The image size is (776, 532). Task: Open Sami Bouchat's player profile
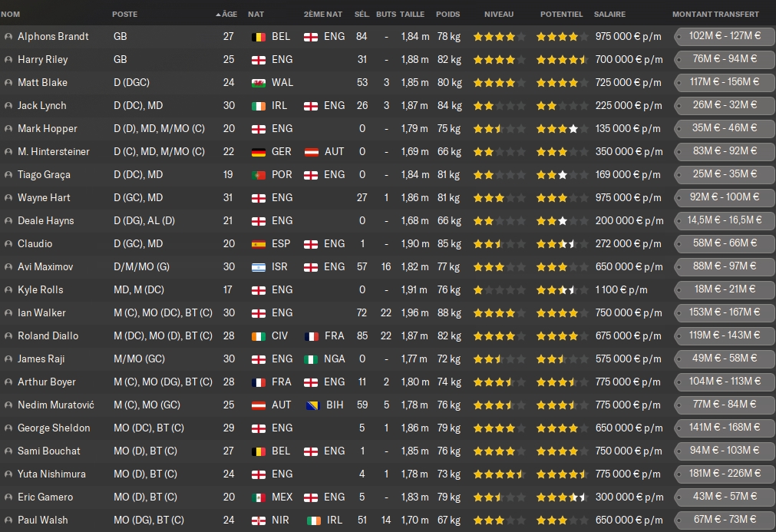pos(49,451)
